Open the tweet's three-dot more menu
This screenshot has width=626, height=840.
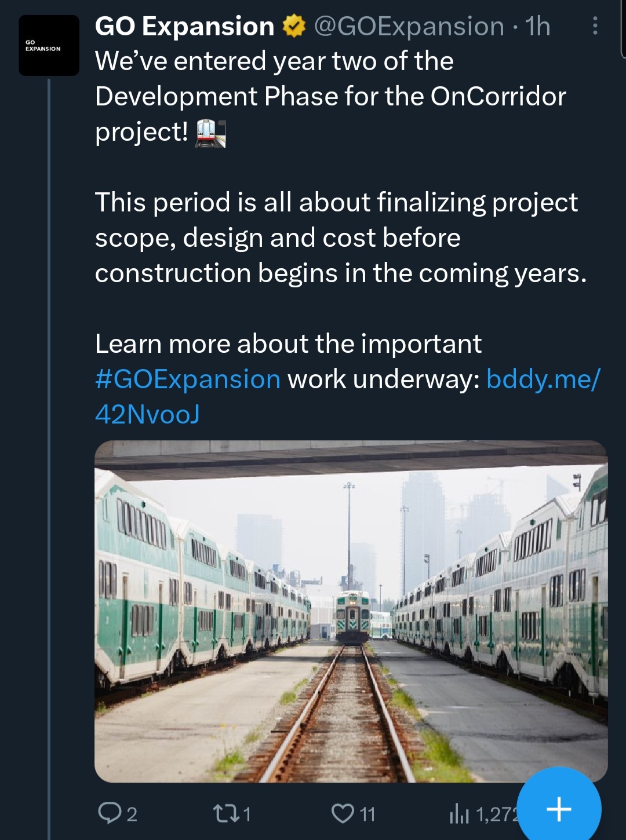(x=595, y=26)
